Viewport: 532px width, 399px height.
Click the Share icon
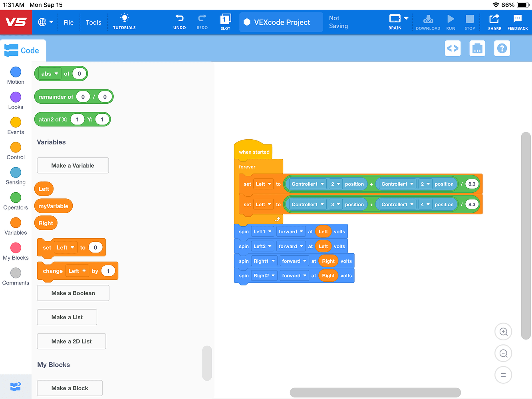pos(494,22)
